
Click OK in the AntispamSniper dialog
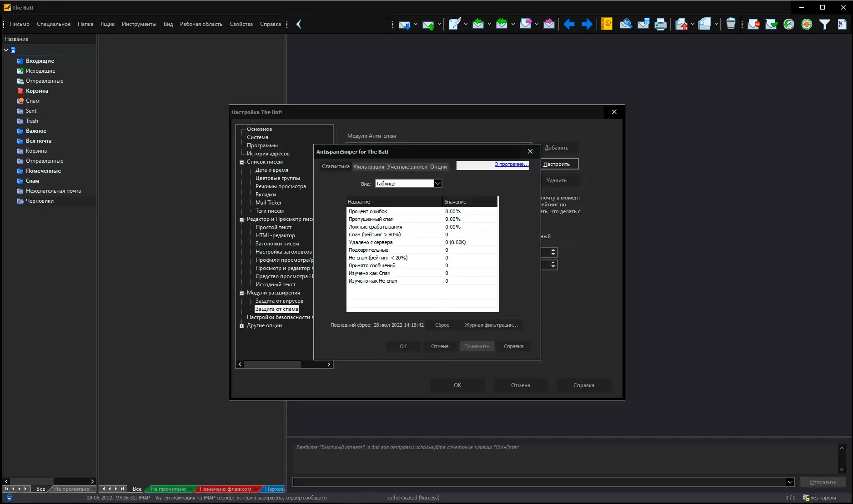pyautogui.click(x=403, y=346)
